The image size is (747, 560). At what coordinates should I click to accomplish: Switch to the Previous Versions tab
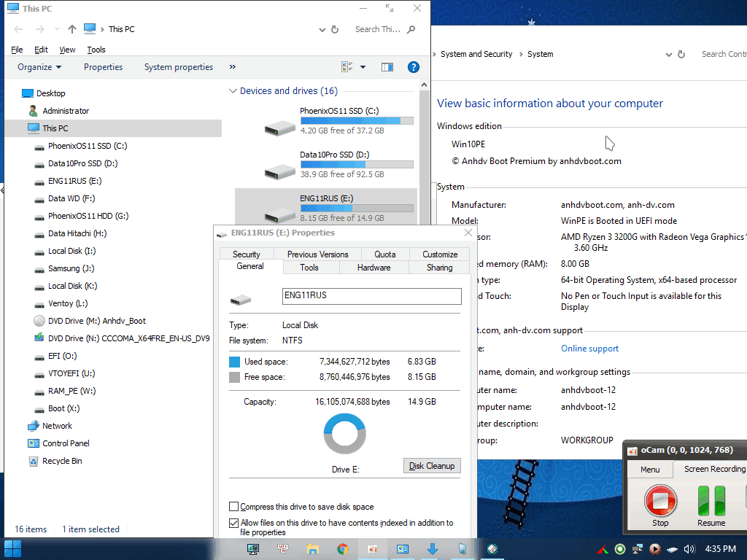coord(318,254)
